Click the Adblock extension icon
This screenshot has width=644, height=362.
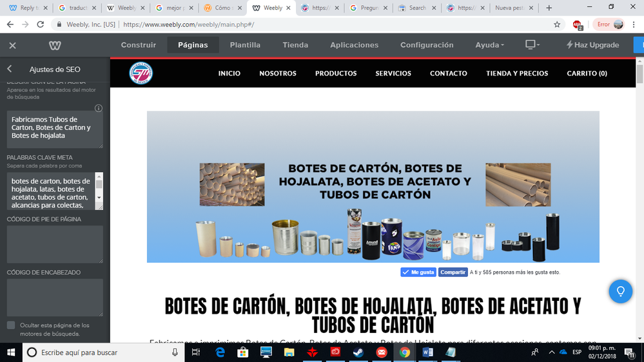[577, 25]
